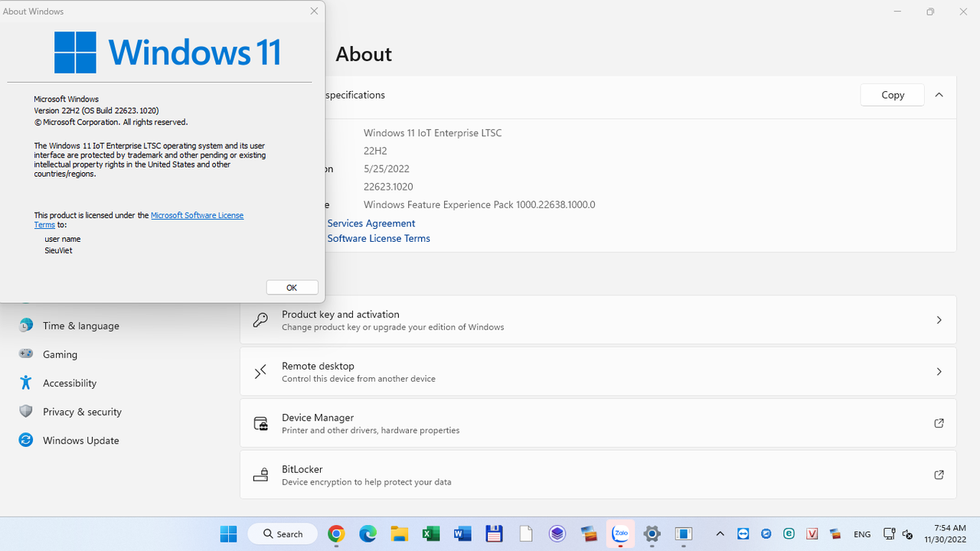The image size is (980, 551).
Task: Open the dark red stacked app in taskbar
Action: (x=589, y=533)
